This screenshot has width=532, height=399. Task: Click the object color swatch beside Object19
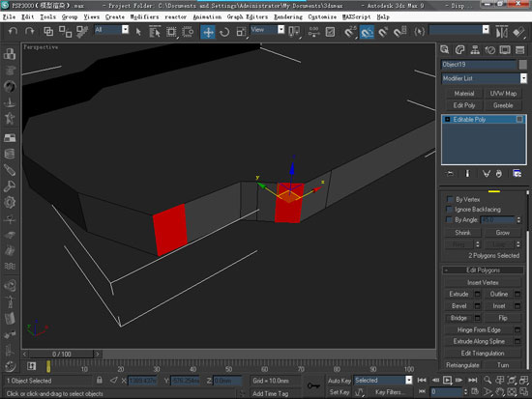[523, 65]
